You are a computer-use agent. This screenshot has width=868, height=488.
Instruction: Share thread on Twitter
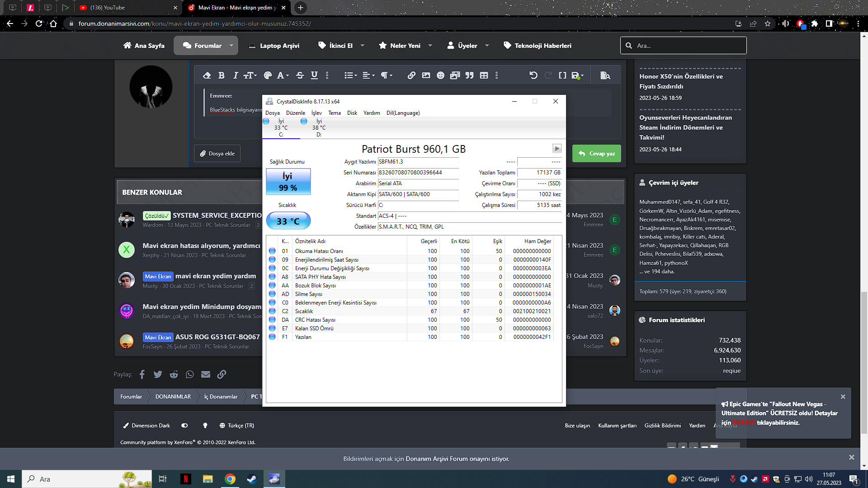pyautogui.click(x=158, y=374)
